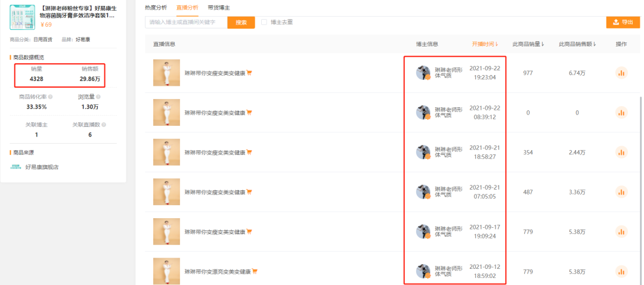Click help icon beside 浏览量
The image size is (644, 285).
(x=98, y=97)
